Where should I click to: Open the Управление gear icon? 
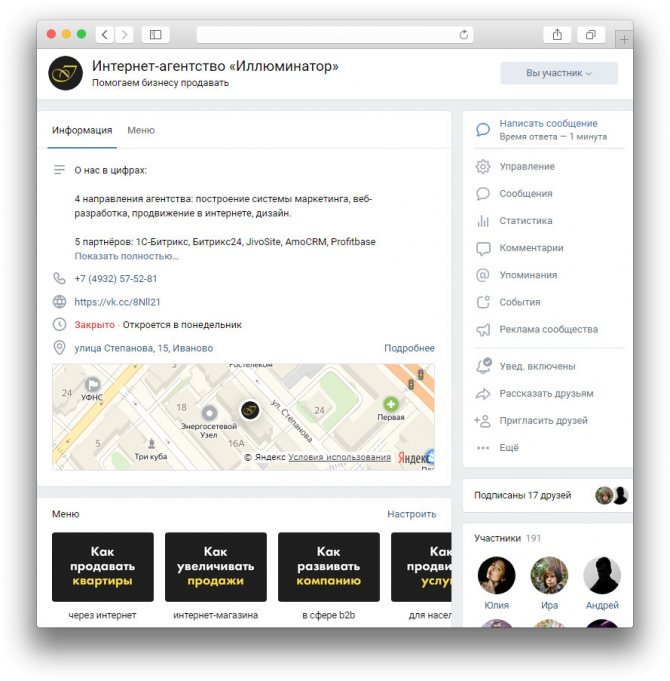pyautogui.click(x=482, y=166)
